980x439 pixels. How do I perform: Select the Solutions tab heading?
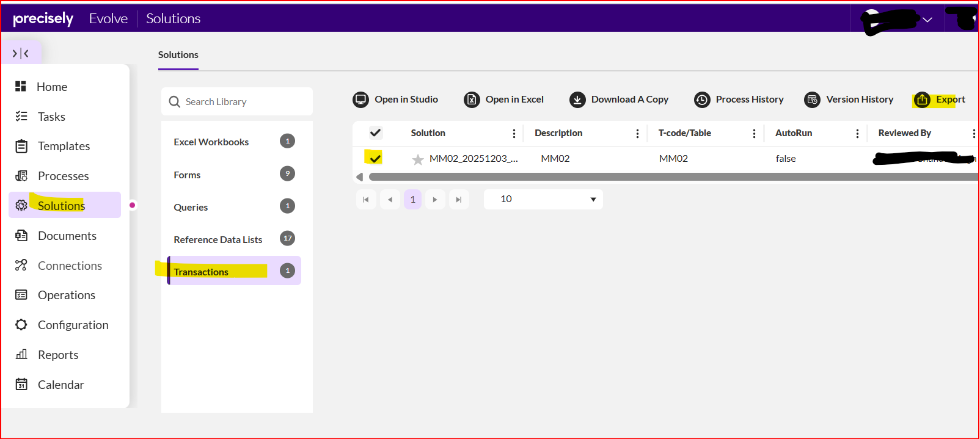coord(178,55)
